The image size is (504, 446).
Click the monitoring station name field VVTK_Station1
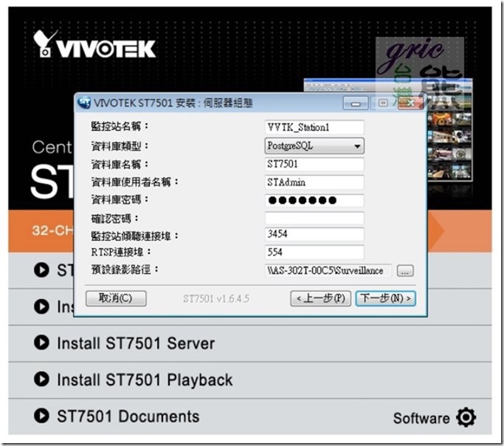tap(314, 127)
